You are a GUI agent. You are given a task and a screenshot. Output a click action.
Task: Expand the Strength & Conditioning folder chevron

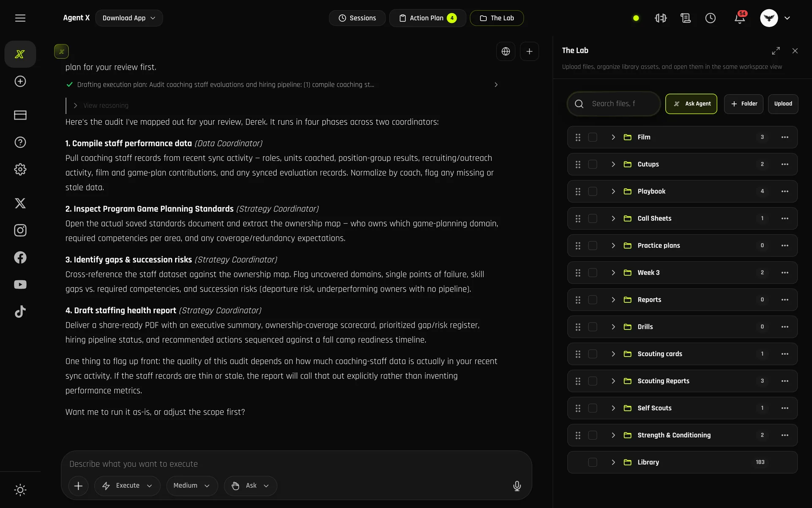(x=613, y=435)
